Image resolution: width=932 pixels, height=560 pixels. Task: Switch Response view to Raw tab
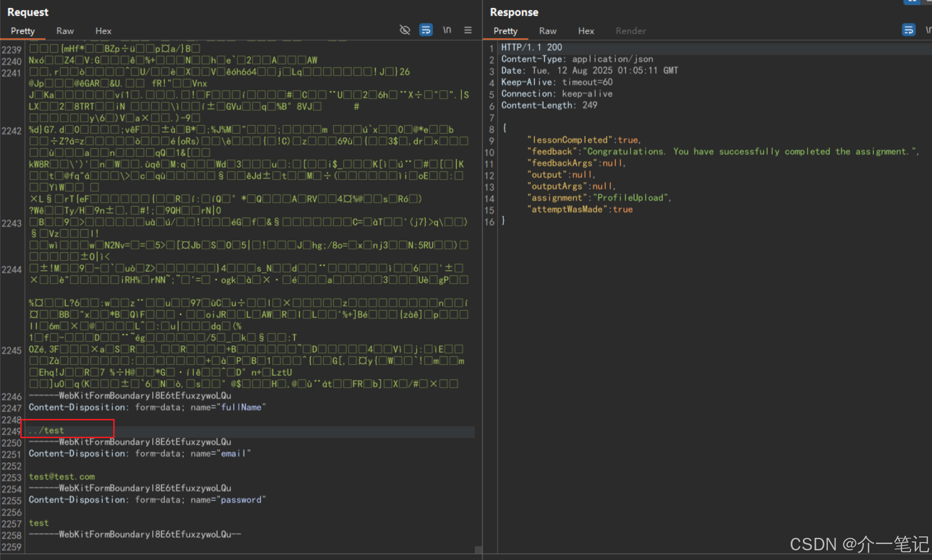[x=548, y=31]
